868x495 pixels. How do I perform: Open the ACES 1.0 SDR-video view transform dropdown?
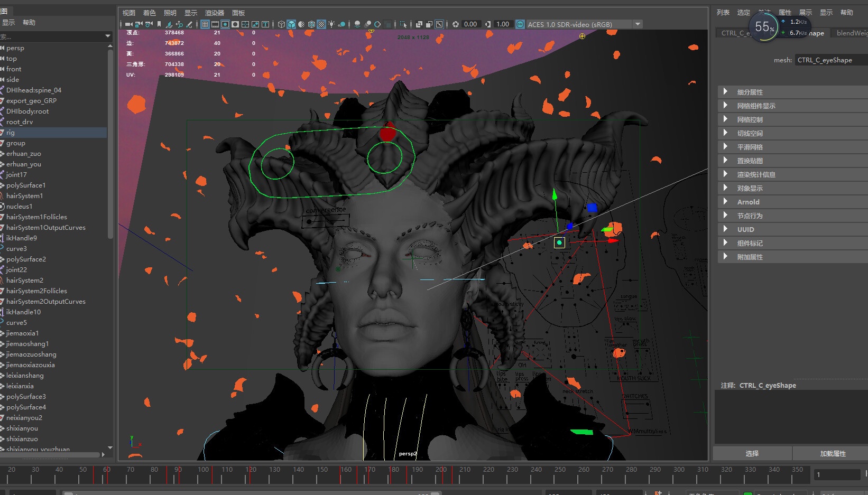point(638,24)
